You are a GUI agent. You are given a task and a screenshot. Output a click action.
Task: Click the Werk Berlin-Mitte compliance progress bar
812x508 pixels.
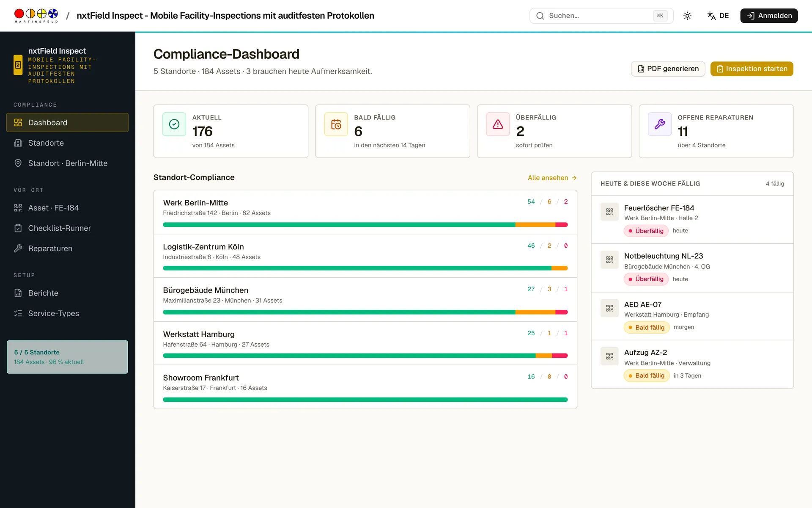[365, 225]
